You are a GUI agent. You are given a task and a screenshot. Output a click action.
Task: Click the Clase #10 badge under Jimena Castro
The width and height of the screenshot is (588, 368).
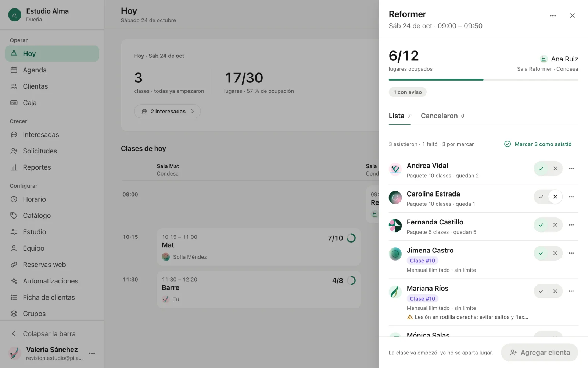click(423, 261)
